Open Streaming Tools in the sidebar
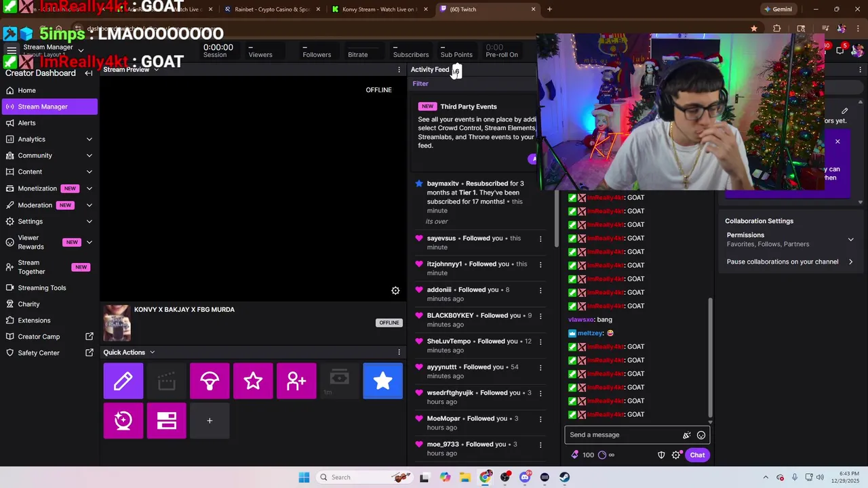Image resolution: width=868 pixels, height=488 pixels. point(50,287)
